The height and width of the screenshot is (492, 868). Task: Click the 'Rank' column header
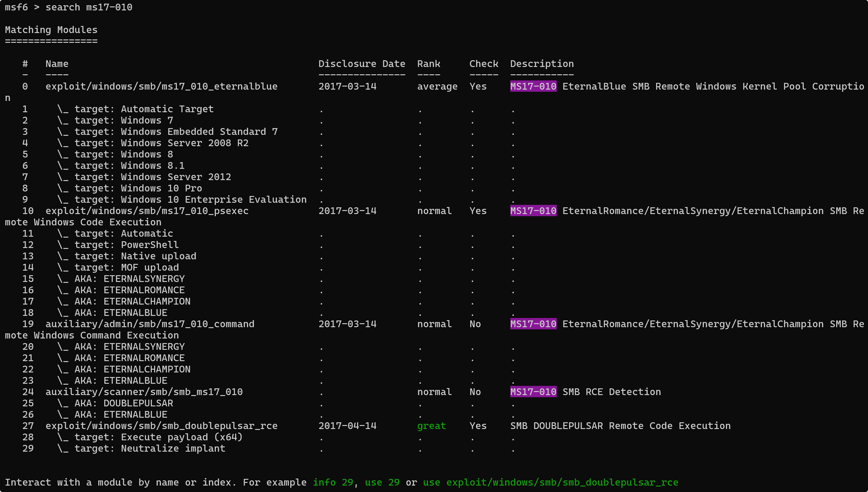[428, 64]
